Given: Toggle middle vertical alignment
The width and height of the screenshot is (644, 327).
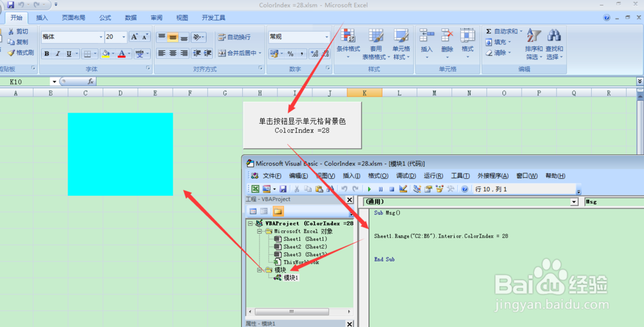Looking at the screenshot, I should 173,37.
